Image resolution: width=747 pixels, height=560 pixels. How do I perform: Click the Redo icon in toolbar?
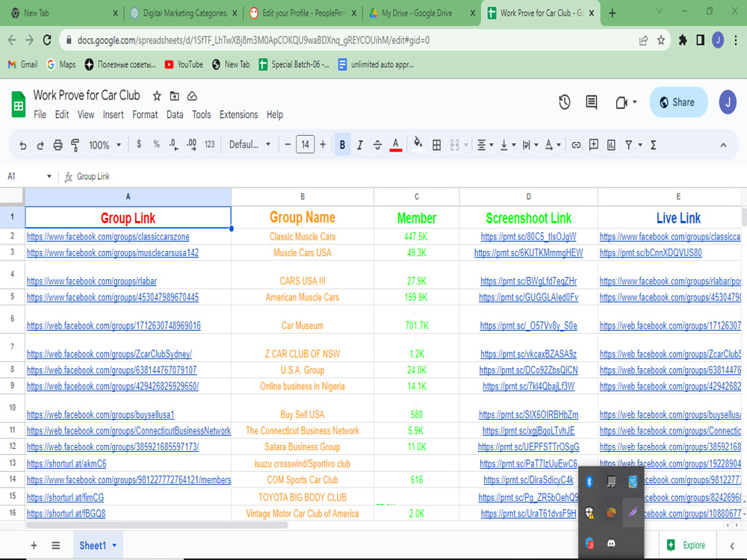[x=40, y=145]
